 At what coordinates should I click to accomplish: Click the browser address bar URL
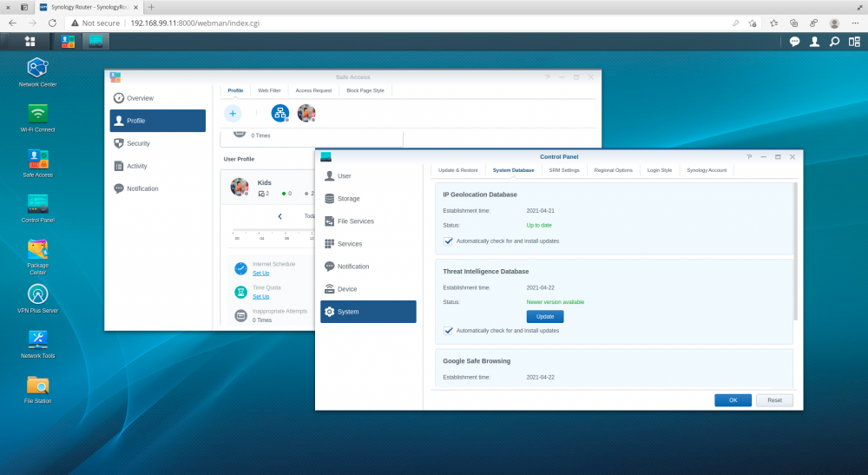[x=194, y=23]
